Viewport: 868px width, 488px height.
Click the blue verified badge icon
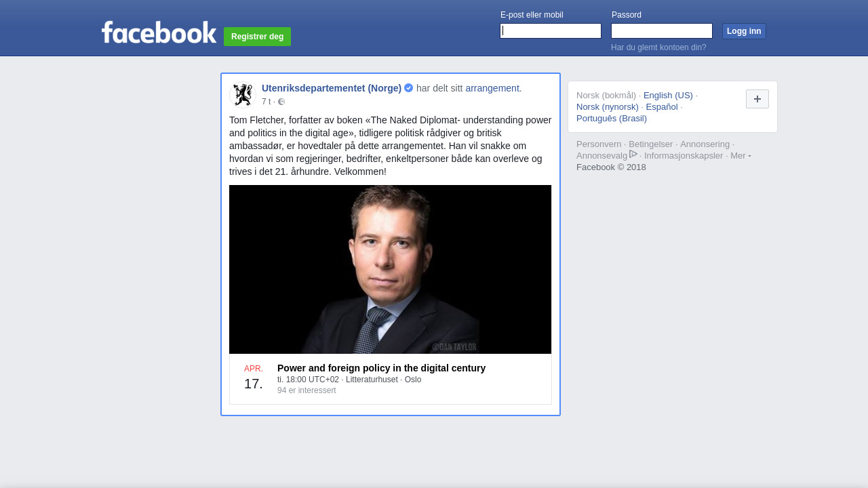pyautogui.click(x=409, y=88)
